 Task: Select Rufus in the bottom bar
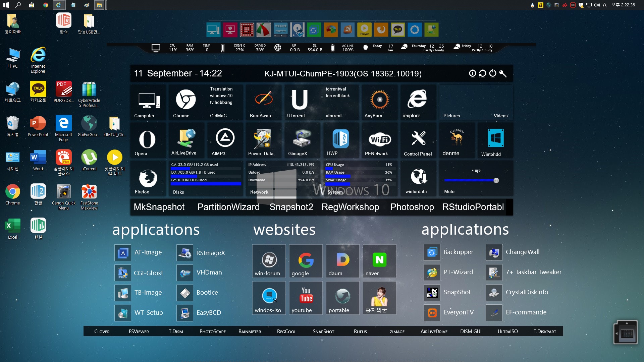click(x=360, y=331)
